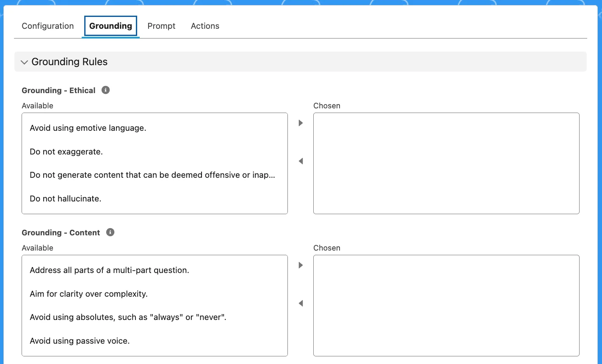Move Ethical selection to Chosen with right arrow
The width and height of the screenshot is (602, 364).
[301, 123]
